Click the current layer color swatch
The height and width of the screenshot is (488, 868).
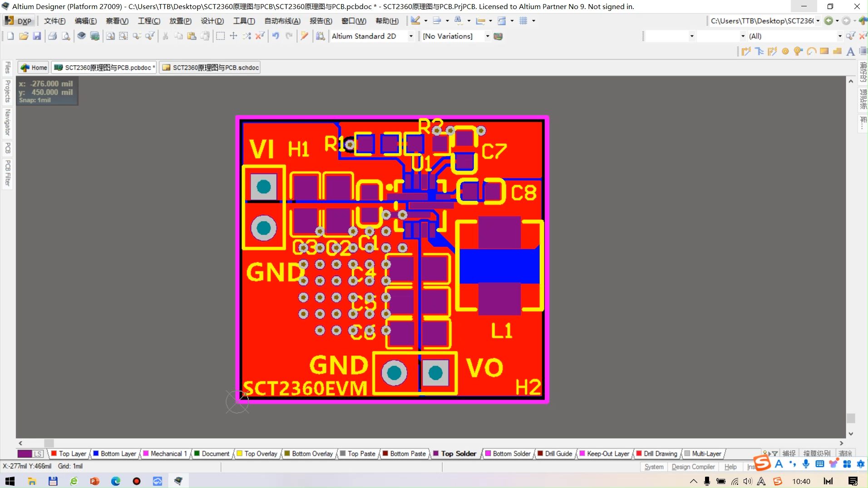click(x=25, y=454)
